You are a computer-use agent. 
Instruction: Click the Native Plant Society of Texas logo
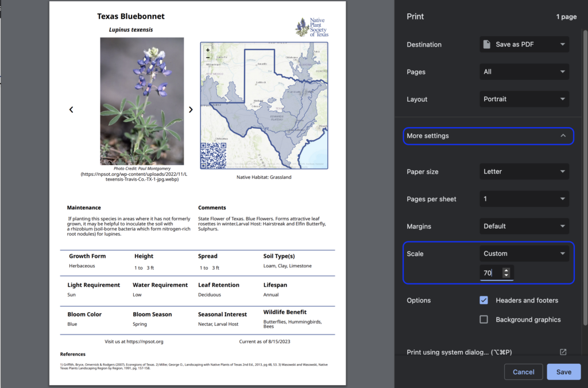312,28
